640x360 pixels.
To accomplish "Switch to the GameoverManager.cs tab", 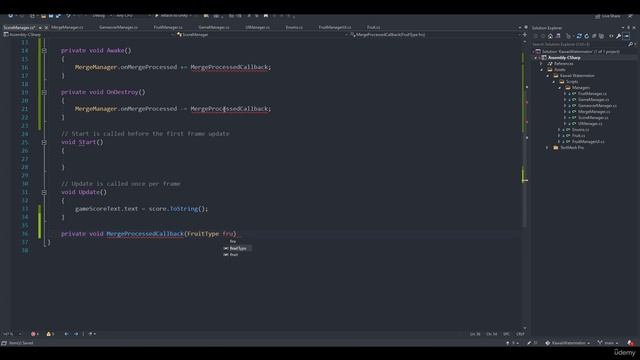I will (x=118, y=27).
